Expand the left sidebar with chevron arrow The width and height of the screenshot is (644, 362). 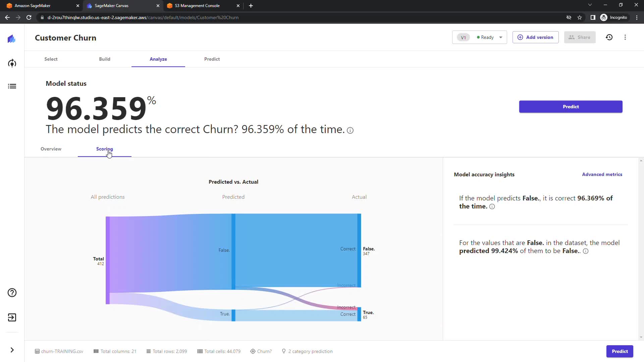pyautogui.click(x=12, y=350)
